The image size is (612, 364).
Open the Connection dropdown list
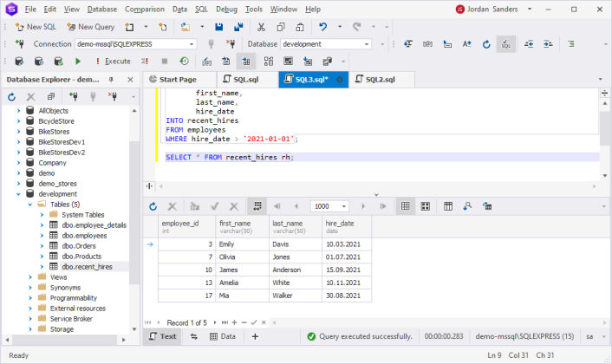192,44
